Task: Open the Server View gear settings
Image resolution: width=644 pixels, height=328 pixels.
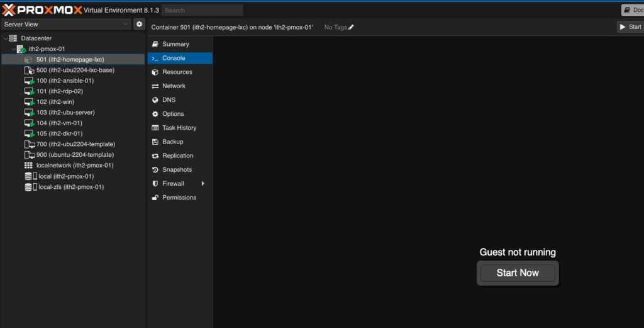Action: point(139,25)
